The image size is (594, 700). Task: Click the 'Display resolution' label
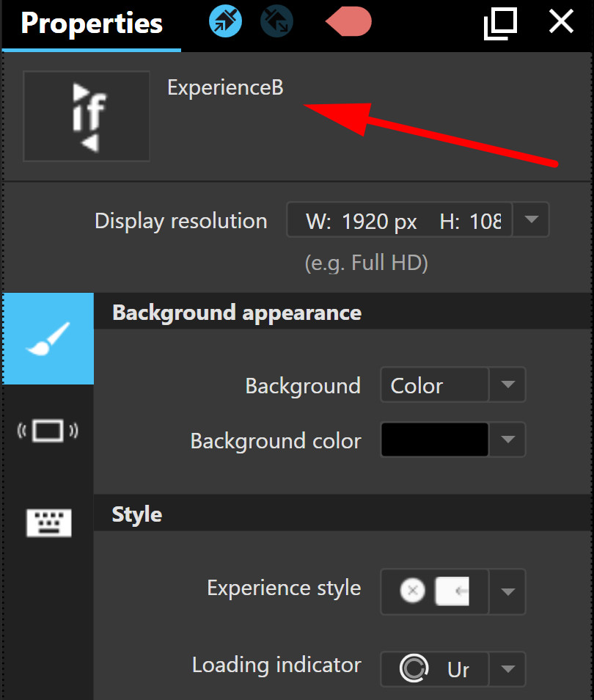[x=180, y=222]
